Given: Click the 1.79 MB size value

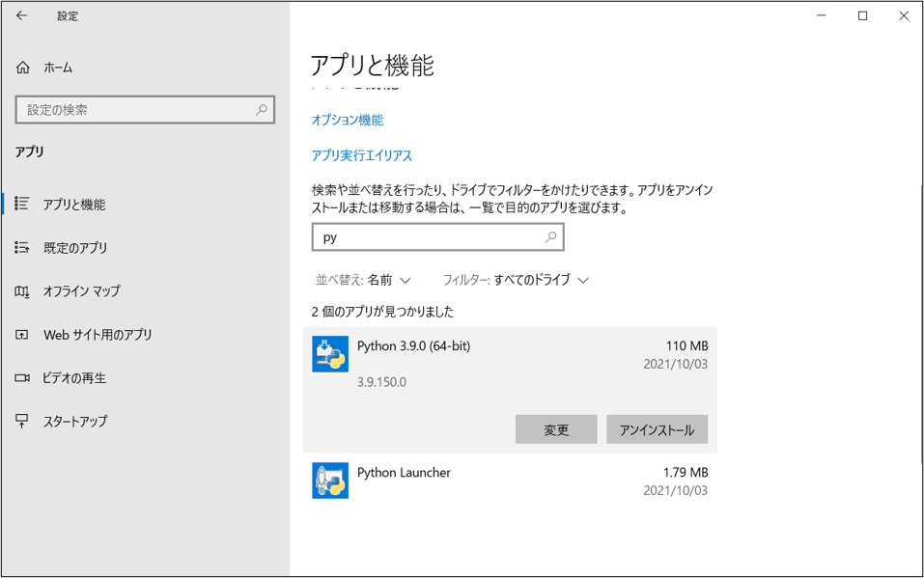Looking at the screenshot, I should pyautogui.click(x=686, y=473).
